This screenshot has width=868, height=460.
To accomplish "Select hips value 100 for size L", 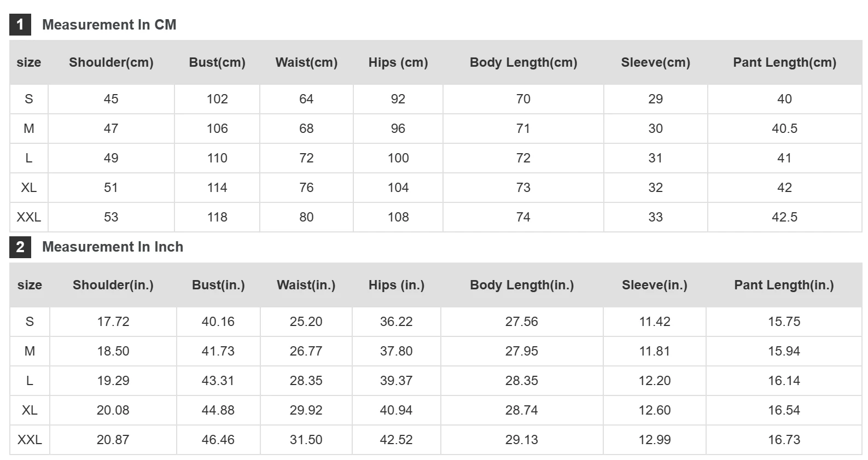I will (x=398, y=158).
